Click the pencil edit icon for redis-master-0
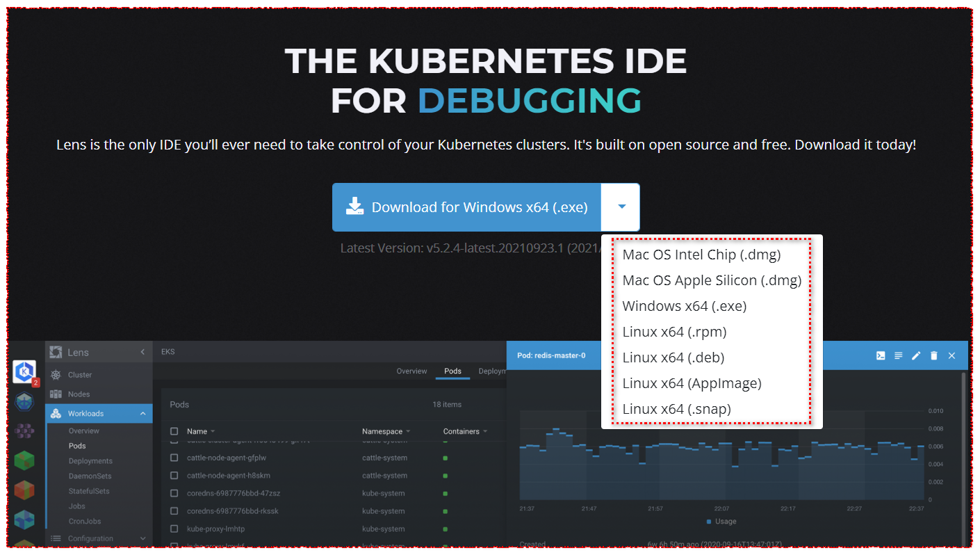 pyautogui.click(x=916, y=355)
